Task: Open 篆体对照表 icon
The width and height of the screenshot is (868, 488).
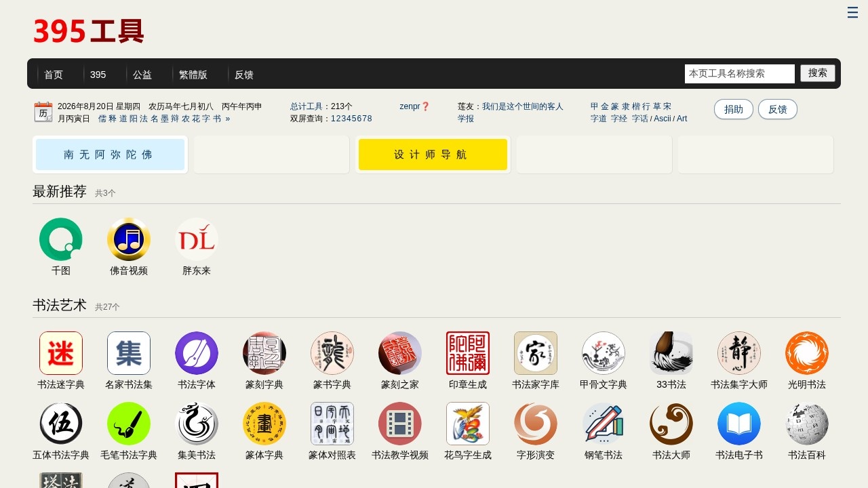Action: point(332,424)
